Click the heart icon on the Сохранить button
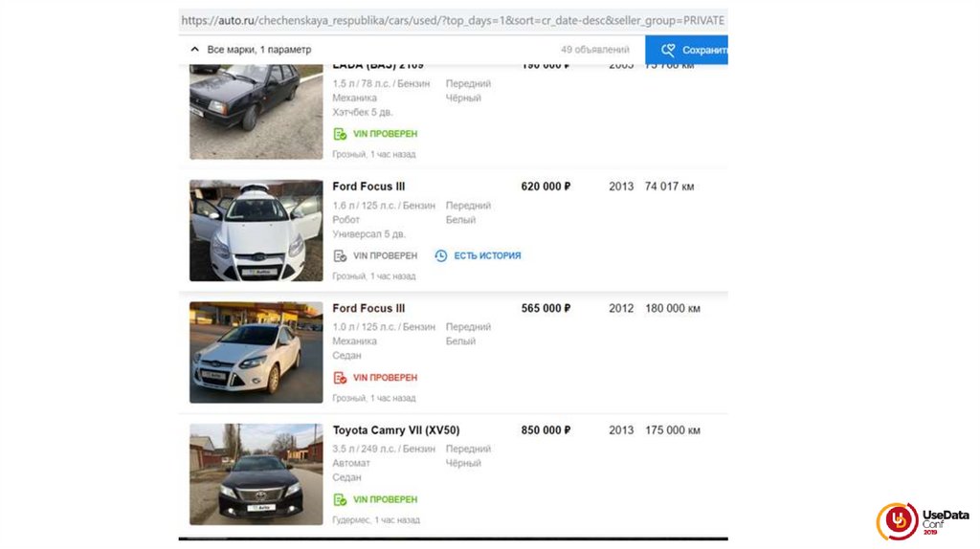980x549 pixels. pos(668,50)
